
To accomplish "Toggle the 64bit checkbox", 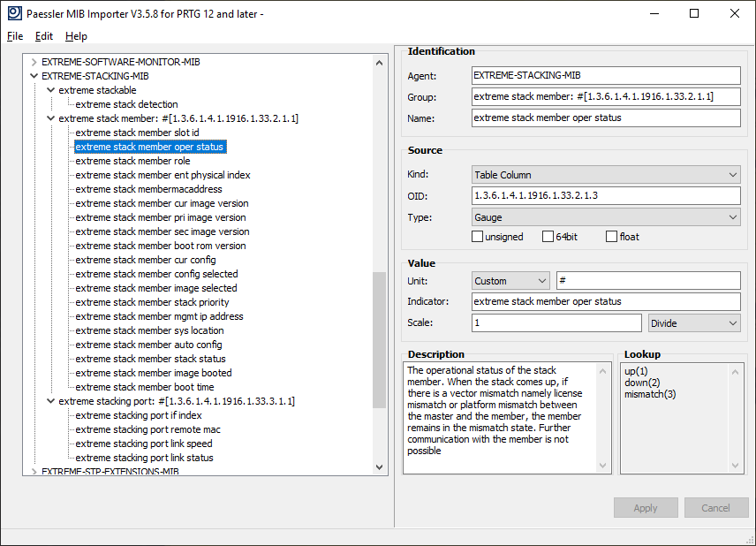I will coord(548,237).
